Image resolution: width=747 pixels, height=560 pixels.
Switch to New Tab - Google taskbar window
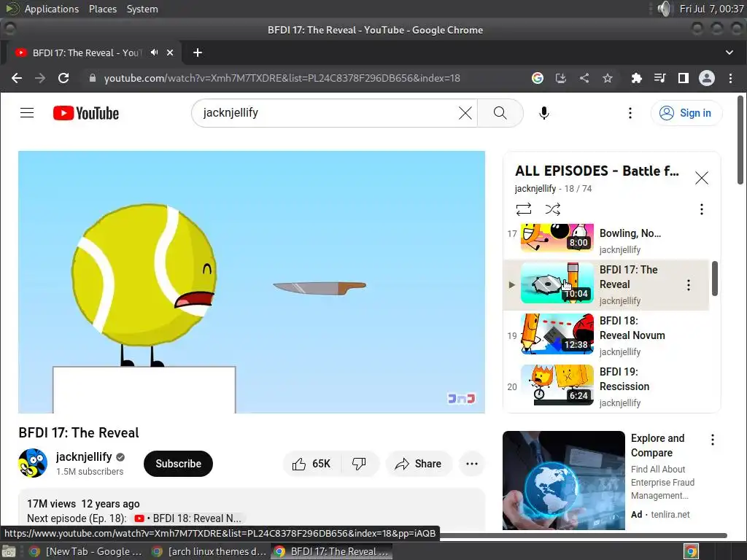(x=86, y=551)
